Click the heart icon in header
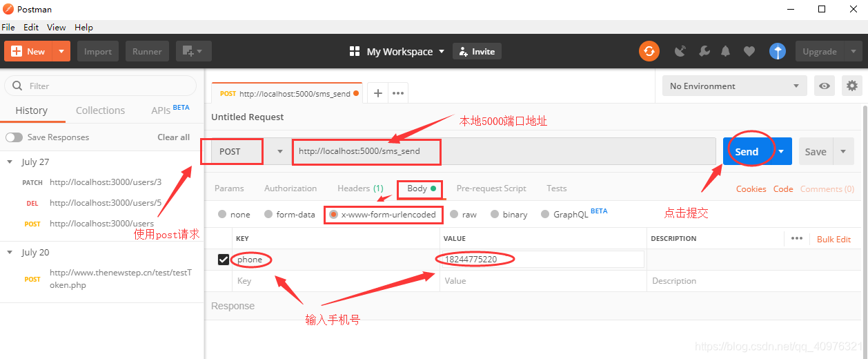The height and width of the screenshot is (359, 868). 749,51
